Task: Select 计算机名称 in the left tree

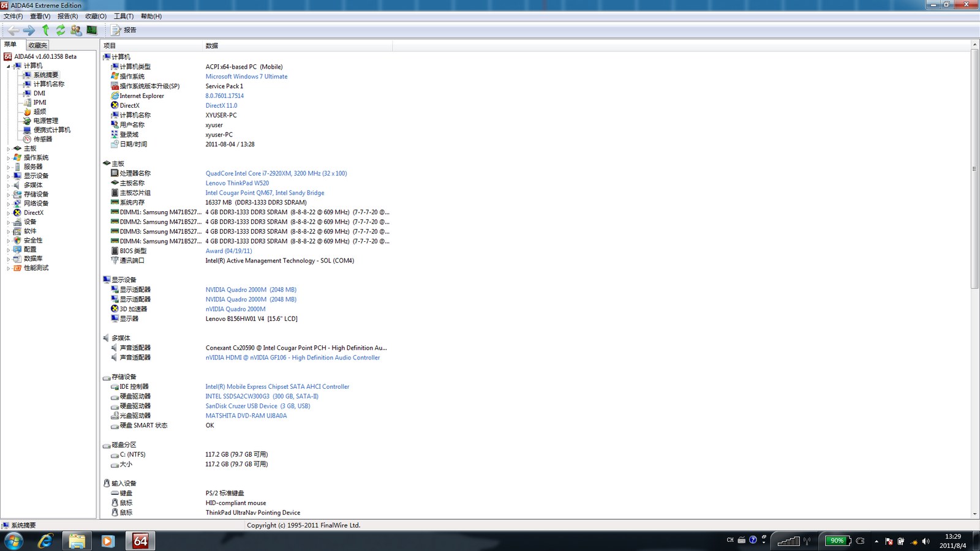Action: point(48,84)
